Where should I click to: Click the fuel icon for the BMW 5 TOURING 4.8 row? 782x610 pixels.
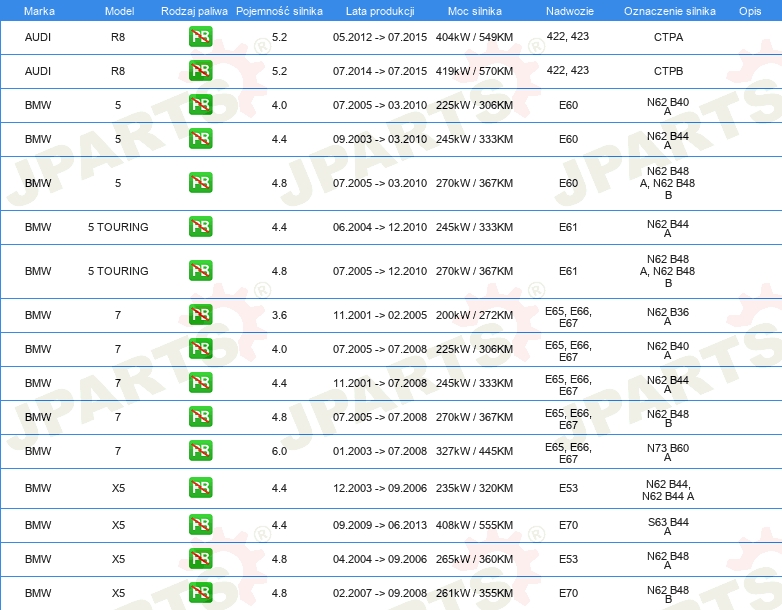click(200, 270)
